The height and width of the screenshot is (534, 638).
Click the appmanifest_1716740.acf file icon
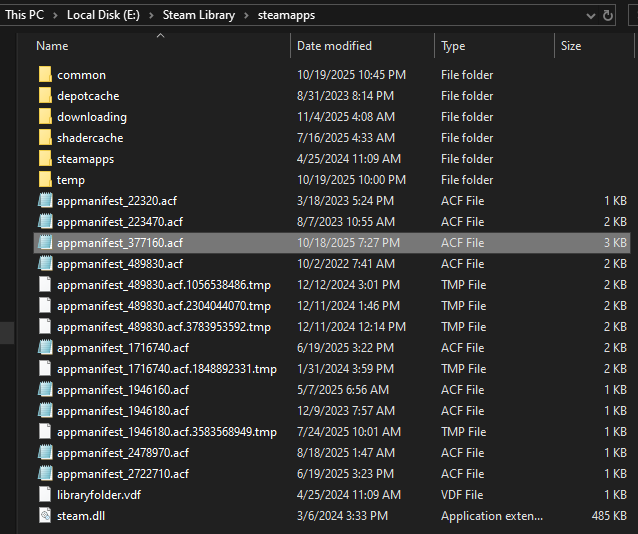pyautogui.click(x=45, y=348)
